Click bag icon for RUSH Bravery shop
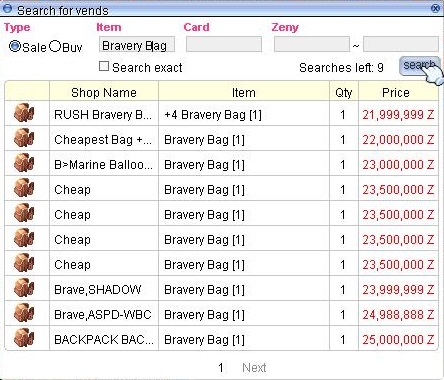Image resolution: width=444 pixels, height=380 pixels. pyautogui.click(x=24, y=113)
